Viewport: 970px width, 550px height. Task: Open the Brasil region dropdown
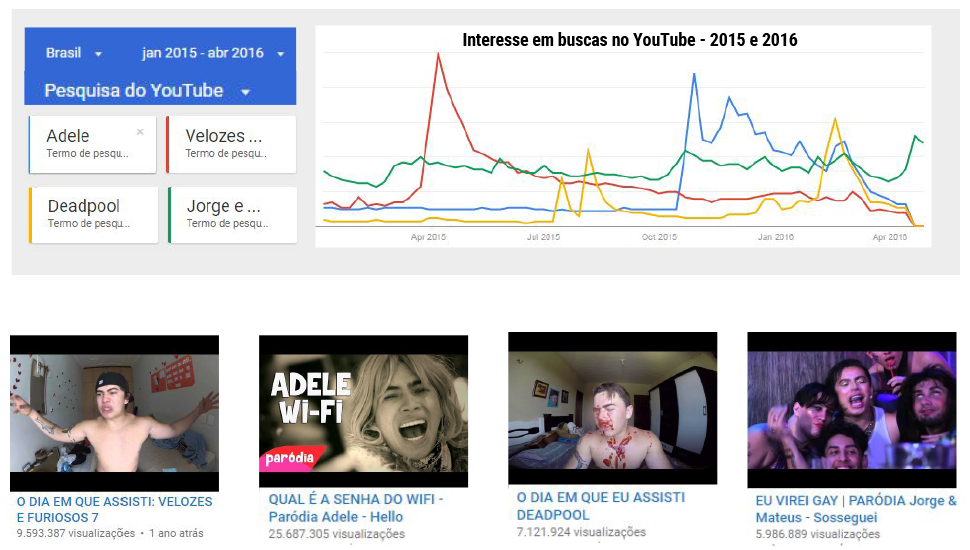click(x=74, y=53)
